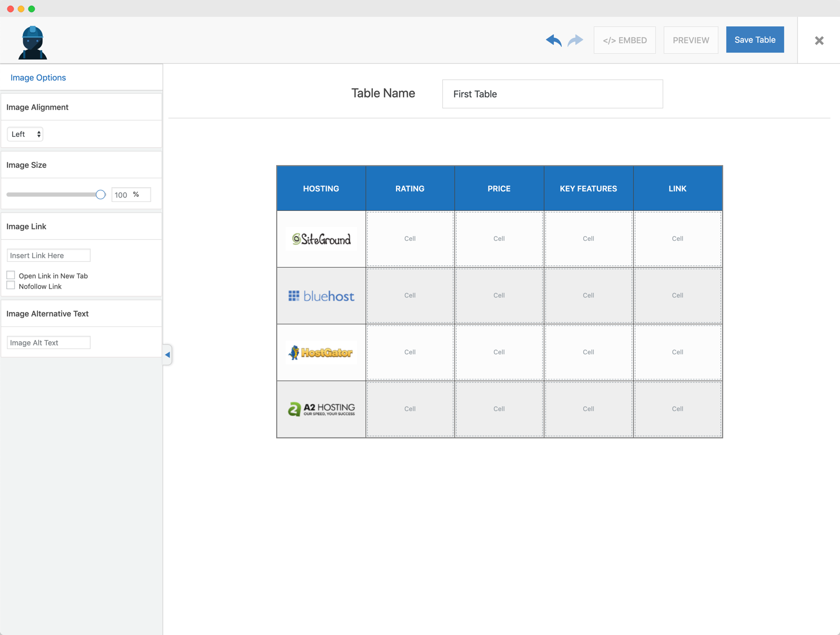840x635 pixels.
Task: Open the Image Options tab
Action: click(x=38, y=78)
